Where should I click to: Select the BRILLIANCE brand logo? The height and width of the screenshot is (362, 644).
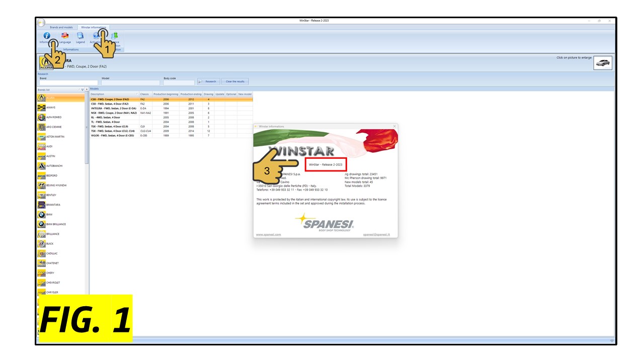tap(42, 234)
